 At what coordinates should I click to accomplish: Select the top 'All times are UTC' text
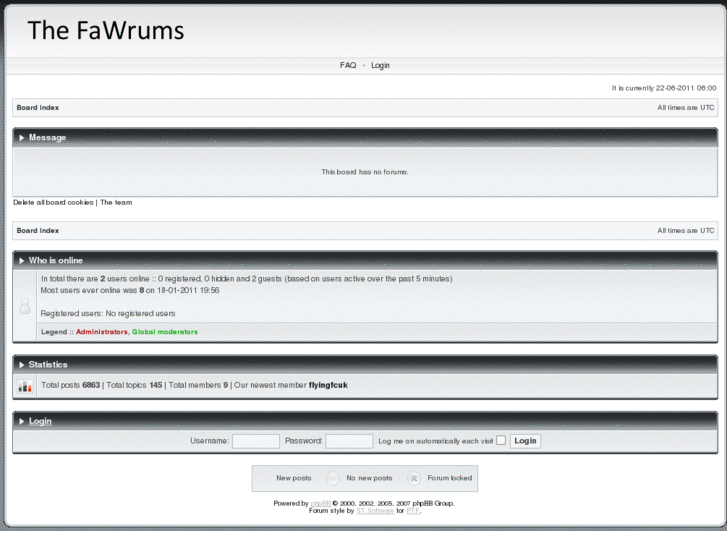tap(686, 108)
